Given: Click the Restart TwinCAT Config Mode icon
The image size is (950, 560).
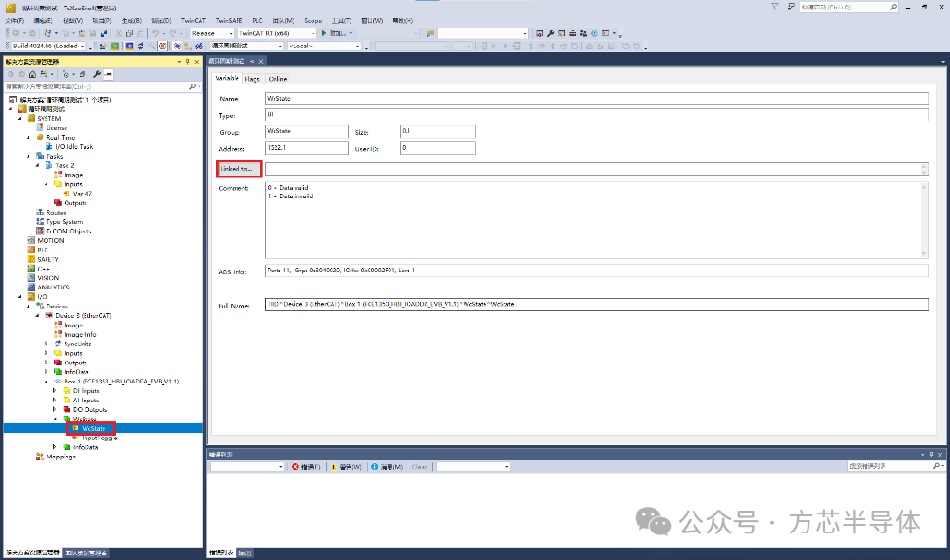Looking at the screenshot, I should 129,46.
